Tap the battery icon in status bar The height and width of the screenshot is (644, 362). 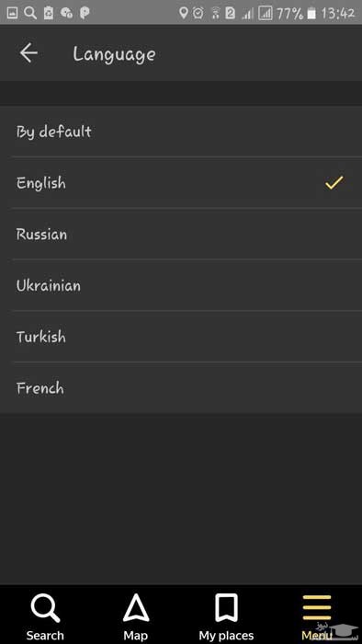coord(311,14)
